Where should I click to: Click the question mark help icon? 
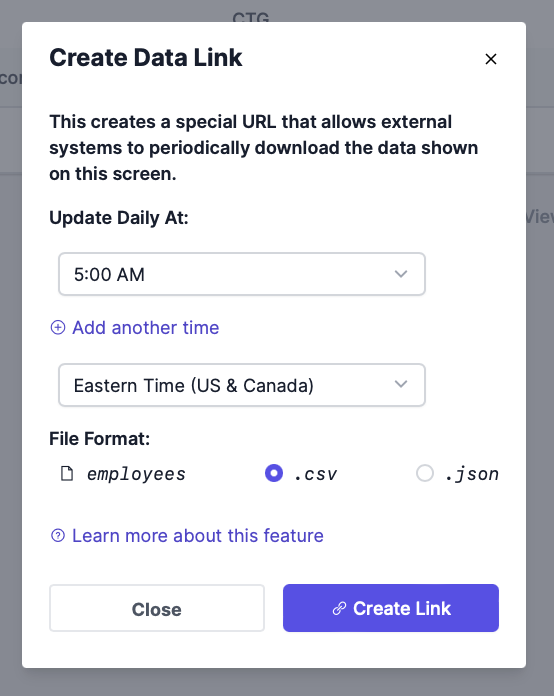click(58, 535)
